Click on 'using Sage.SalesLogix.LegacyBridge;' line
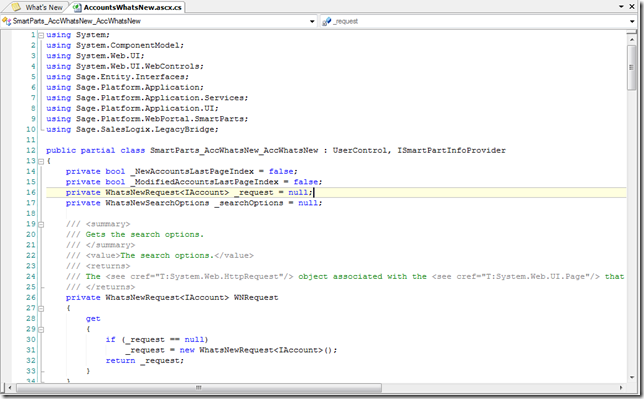The height and width of the screenshot is (399, 644). point(132,129)
